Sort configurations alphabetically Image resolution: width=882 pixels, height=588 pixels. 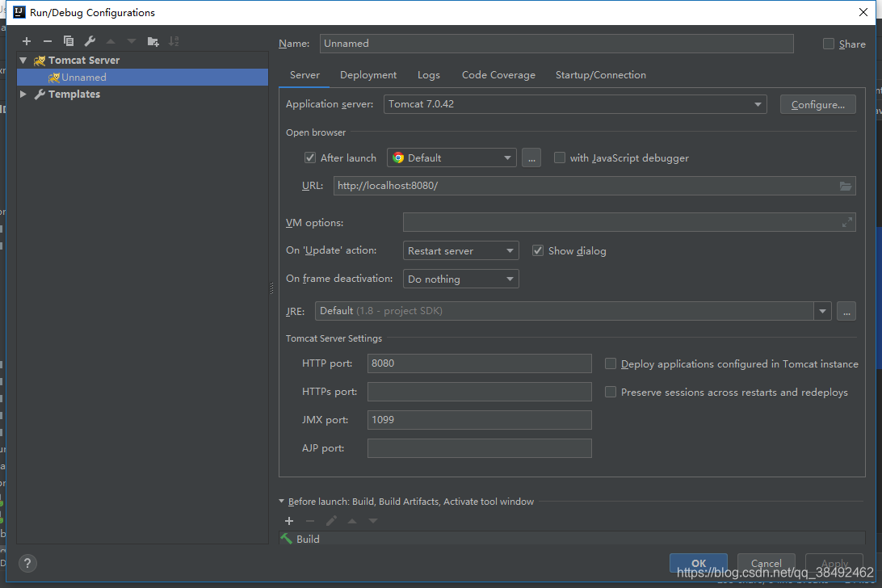click(174, 41)
